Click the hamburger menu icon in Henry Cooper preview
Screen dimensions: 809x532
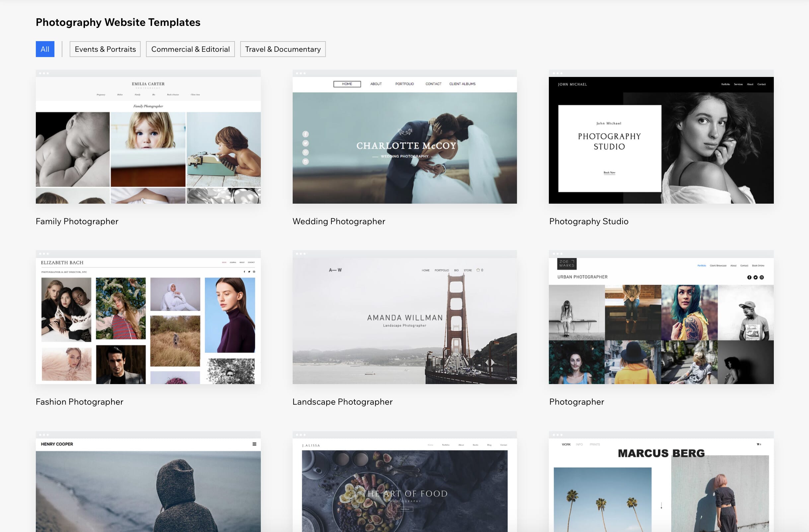[x=254, y=444]
